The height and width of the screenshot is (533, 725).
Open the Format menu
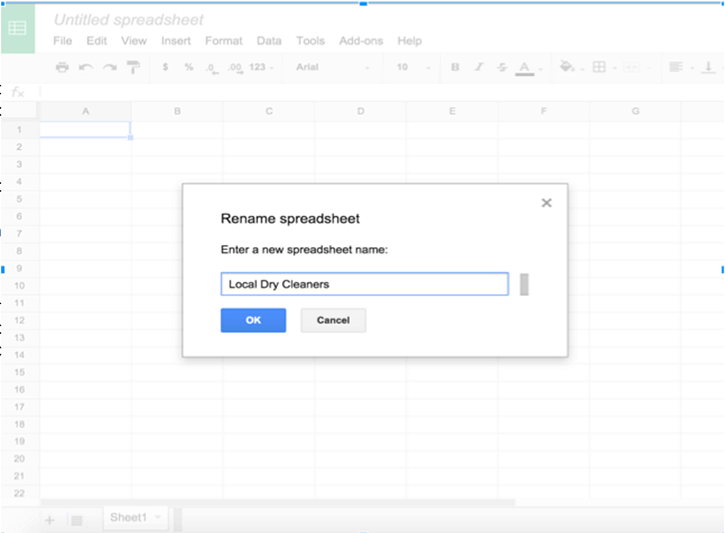224,41
